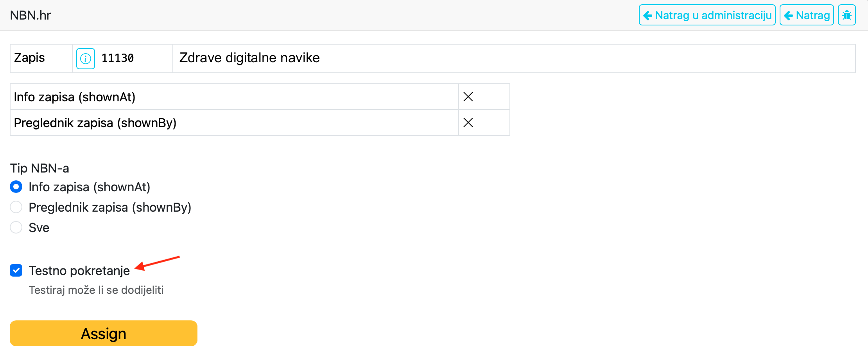Choose the Sve option under Tip NBN-a
The width and height of the screenshot is (868, 356).
(16, 227)
